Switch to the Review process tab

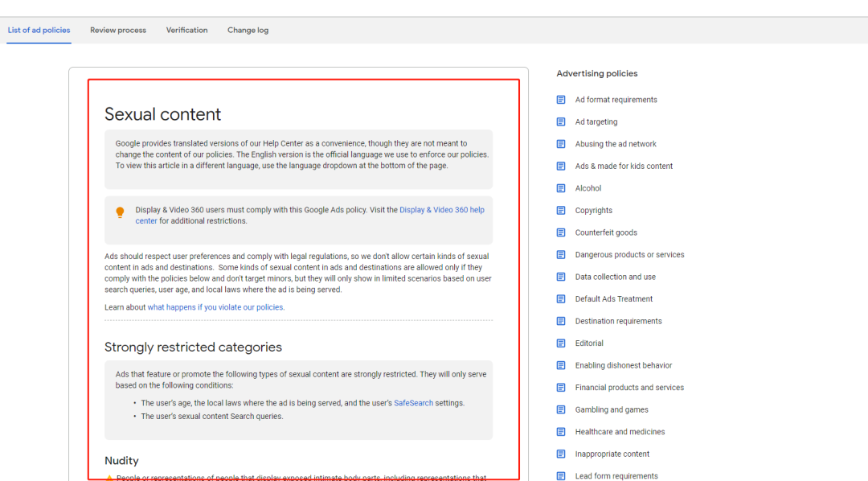tap(118, 30)
